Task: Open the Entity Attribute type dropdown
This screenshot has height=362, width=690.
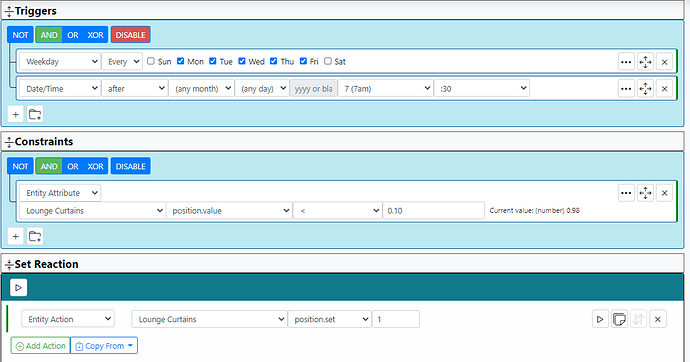Action: pos(60,193)
